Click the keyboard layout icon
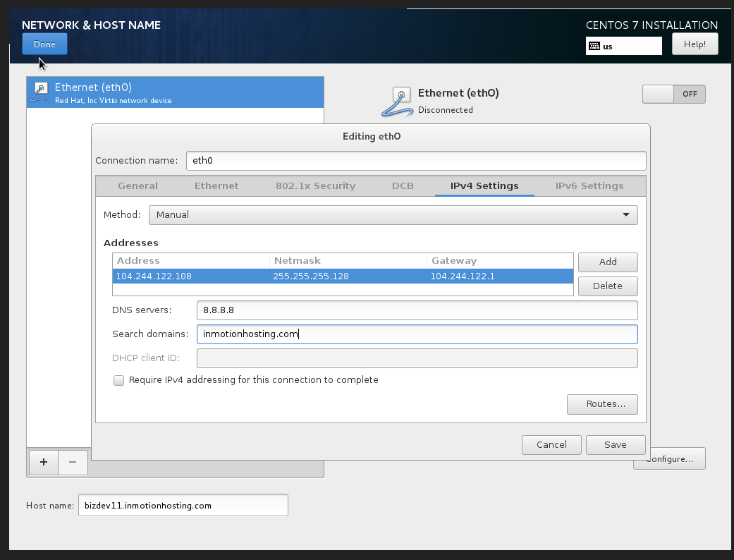734x560 pixels. (594, 47)
